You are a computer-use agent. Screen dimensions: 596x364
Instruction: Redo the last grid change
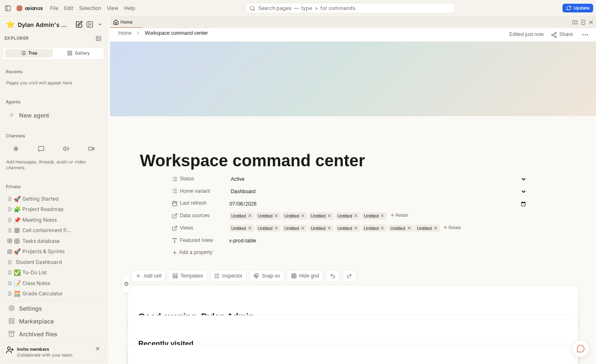[349, 276]
